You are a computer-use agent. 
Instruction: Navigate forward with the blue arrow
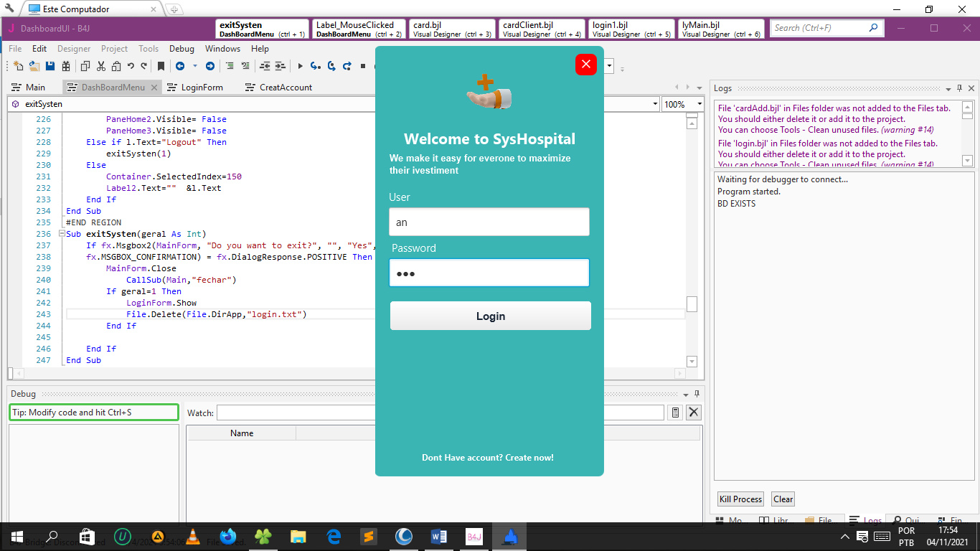click(210, 66)
